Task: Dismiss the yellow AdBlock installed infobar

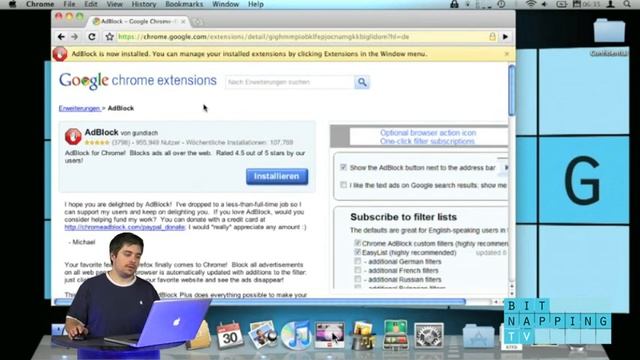Action: click(x=507, y=54)
